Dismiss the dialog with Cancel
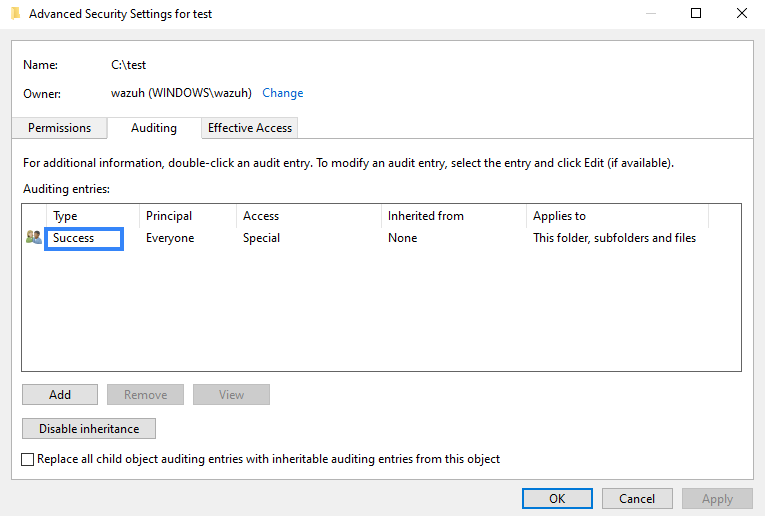Screen dimensions: 765x516 637,498
